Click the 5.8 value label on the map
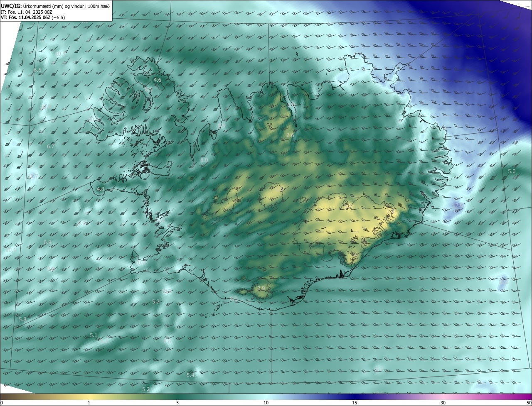 click(x=22, y=320)
